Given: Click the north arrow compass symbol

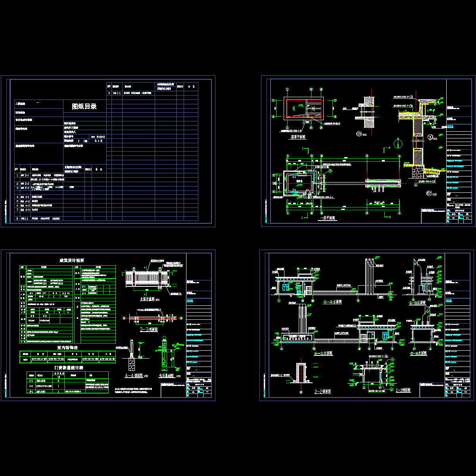Looking at the screenshot, I should pos(398,143).
